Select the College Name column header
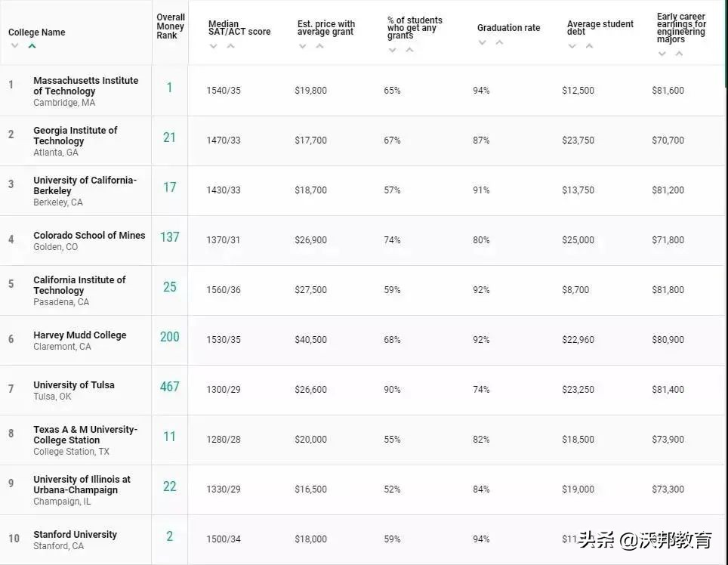The height and width of the screenshot is (565, 728). tap(37, 32)
